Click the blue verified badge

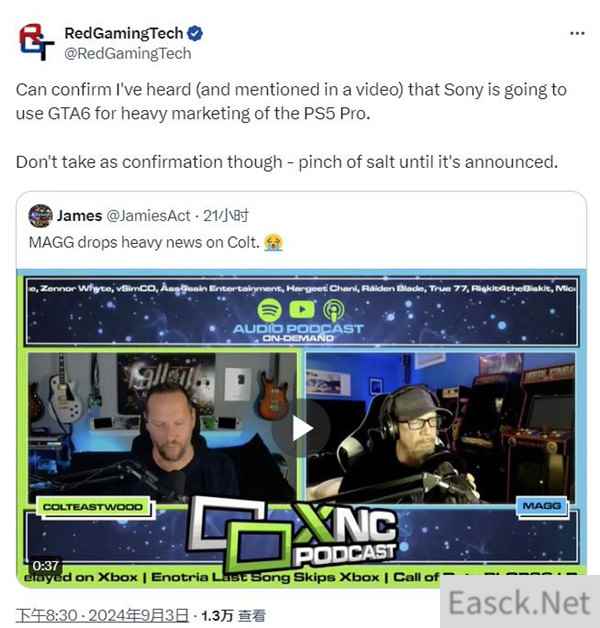pos(195,33)
